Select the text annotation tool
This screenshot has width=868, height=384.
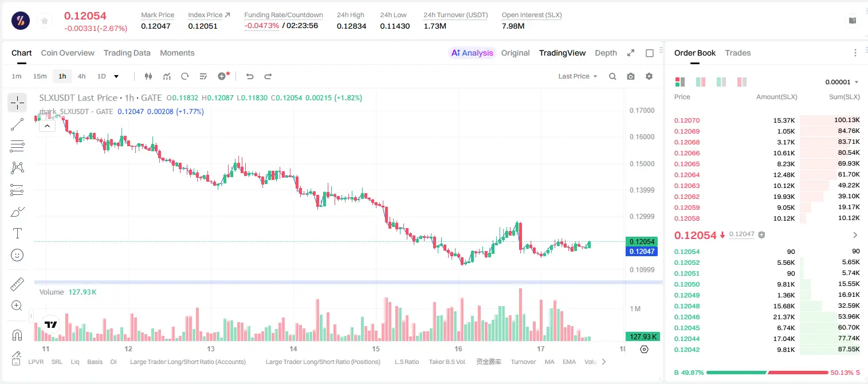tap(17, 233)
